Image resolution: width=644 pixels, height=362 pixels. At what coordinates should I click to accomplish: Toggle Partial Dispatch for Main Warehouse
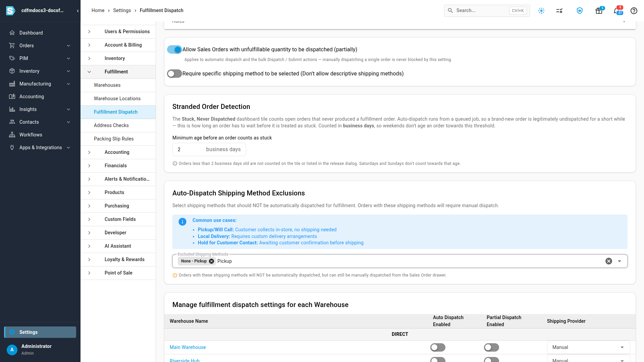[x=491, y=348]
